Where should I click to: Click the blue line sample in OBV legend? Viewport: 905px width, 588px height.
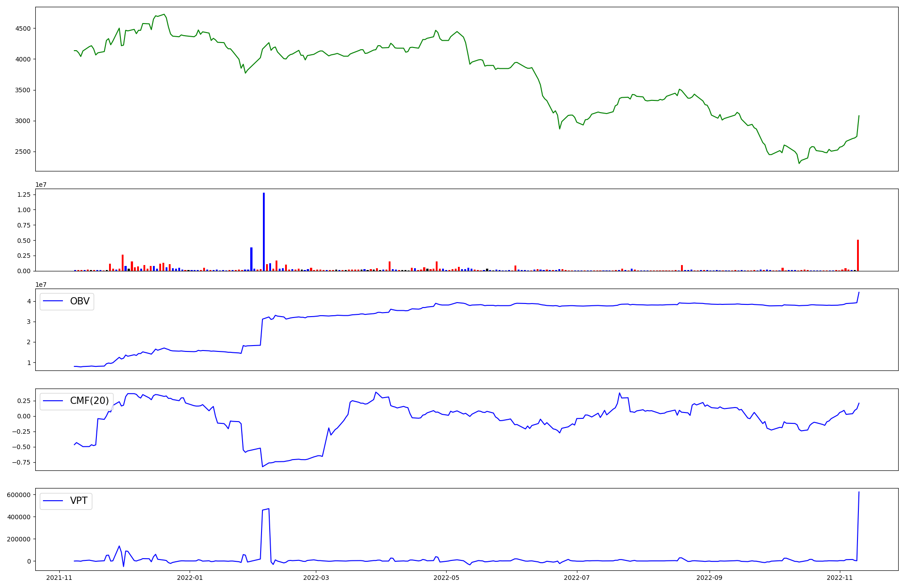tap(53, 301)
